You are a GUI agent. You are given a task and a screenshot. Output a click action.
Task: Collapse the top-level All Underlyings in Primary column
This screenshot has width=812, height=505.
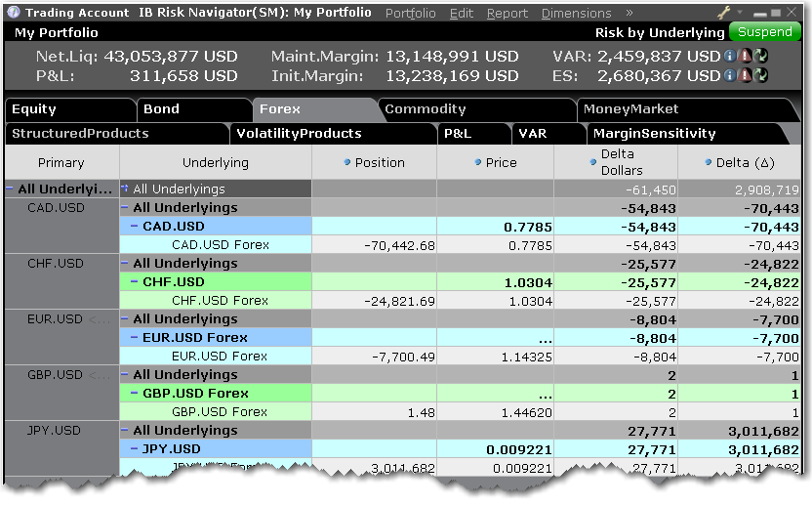coord(10,189)
